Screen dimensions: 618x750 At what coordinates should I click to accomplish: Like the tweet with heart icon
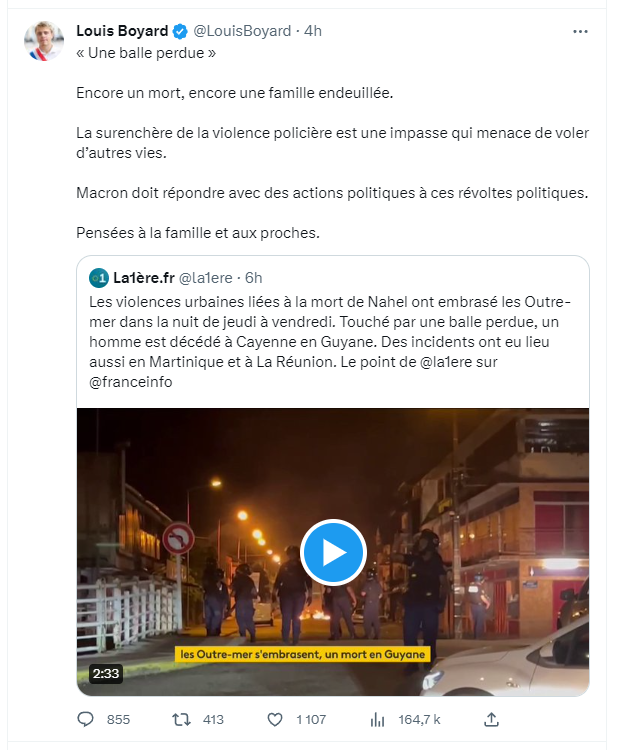coord(275,719)
